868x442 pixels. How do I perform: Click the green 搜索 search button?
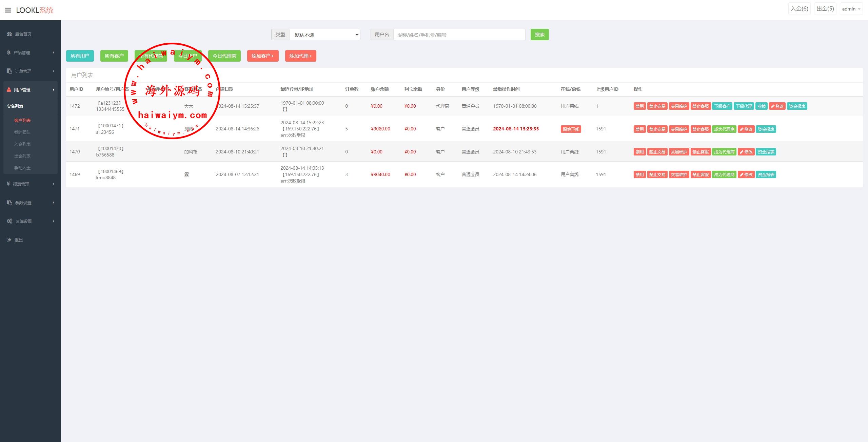(539, 35)
